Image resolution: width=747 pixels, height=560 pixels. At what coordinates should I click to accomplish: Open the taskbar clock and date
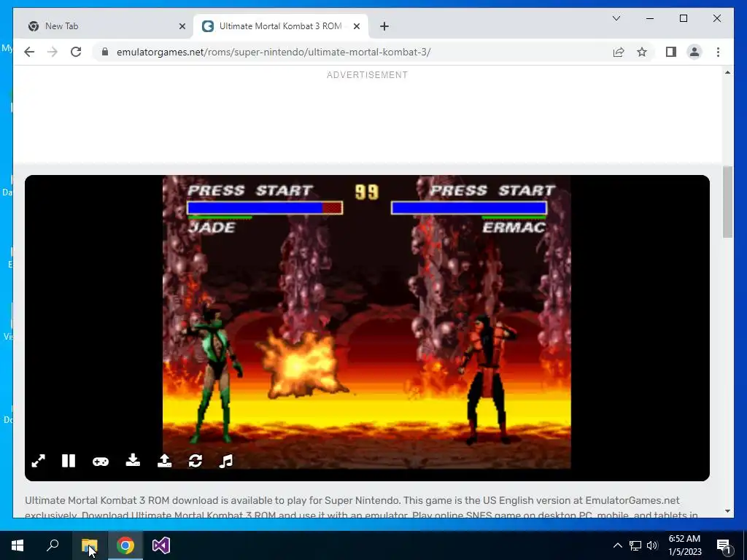click(684, 545)
